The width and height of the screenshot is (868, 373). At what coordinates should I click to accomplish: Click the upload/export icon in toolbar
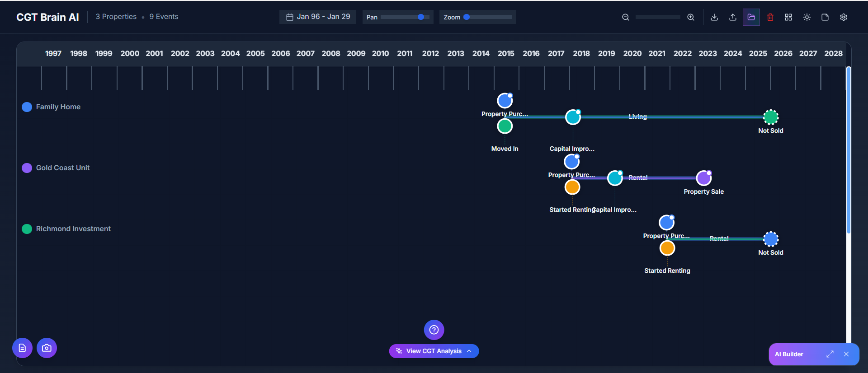[x=733, y=17]
